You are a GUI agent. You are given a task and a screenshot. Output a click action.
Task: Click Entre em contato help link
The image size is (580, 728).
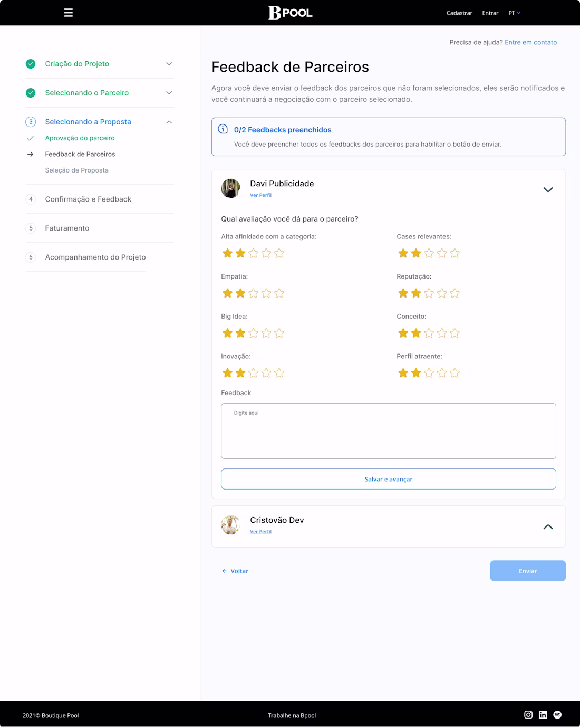tap(530, 42)
